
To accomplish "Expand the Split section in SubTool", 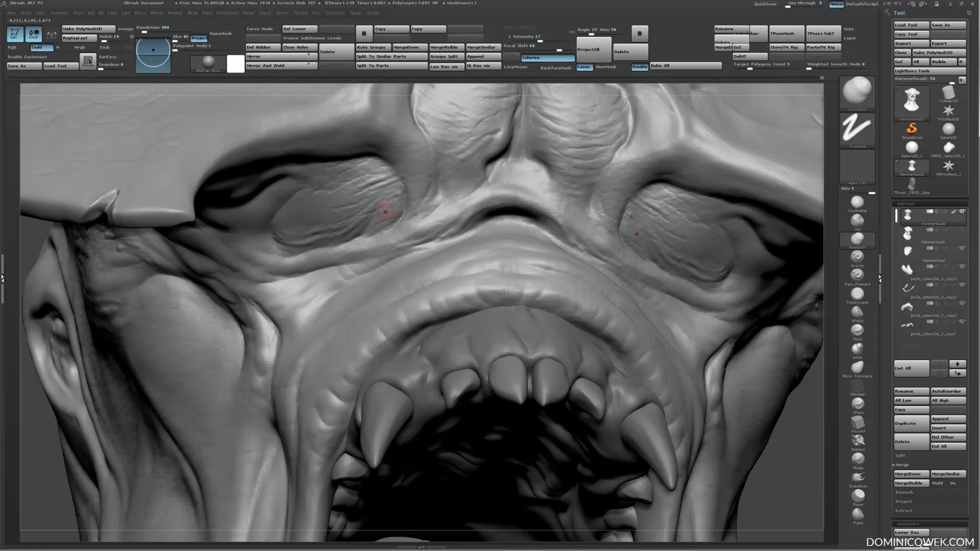I will click(x=900, y=456).
